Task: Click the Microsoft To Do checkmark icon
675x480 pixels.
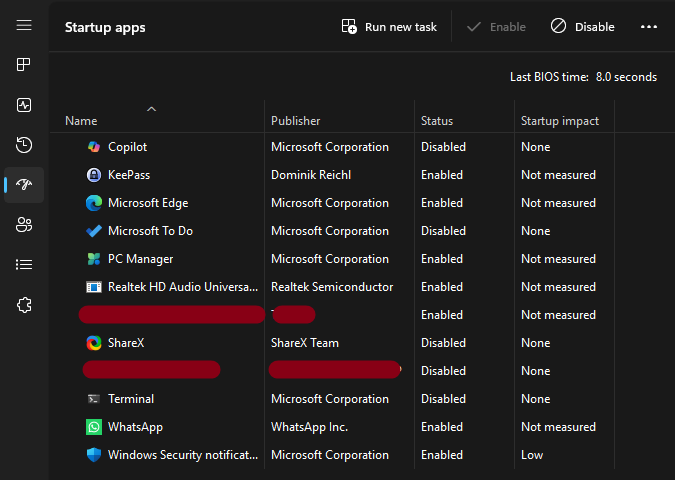Action: (94, 231)
